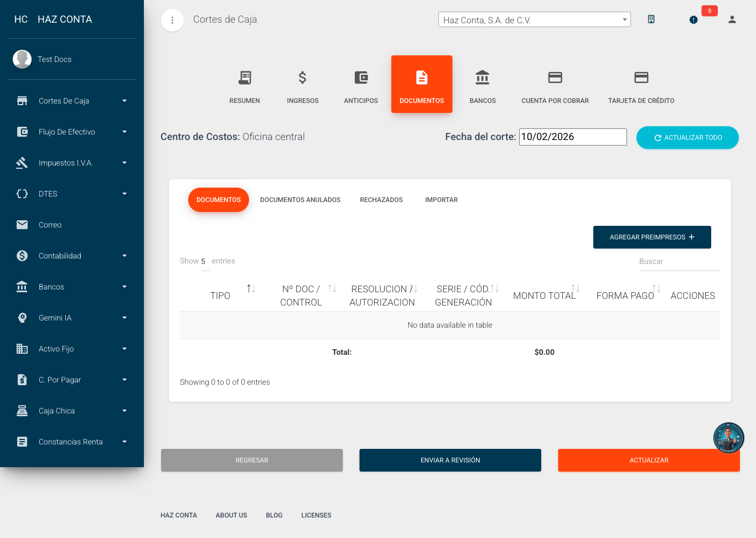Click the assistant avatar chat bubble
The height and width of the screenshot is (538, 756).
point(728,437)
